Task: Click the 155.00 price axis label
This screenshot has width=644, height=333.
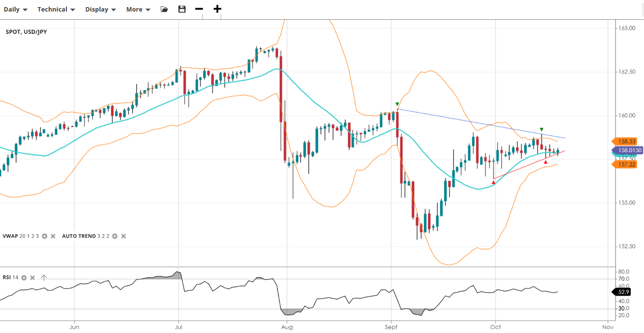Action: click(627, 203)
